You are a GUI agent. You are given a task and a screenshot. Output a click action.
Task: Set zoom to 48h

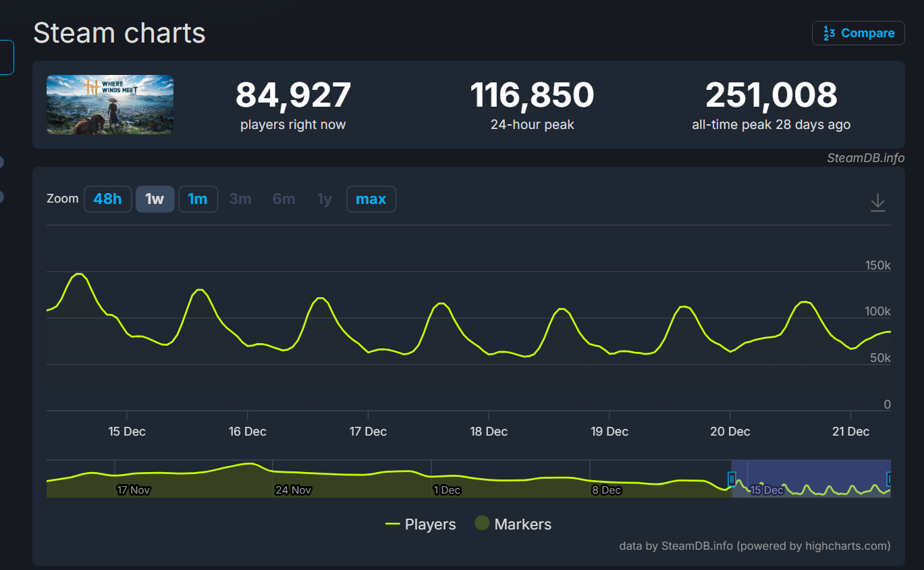(108, 199)
